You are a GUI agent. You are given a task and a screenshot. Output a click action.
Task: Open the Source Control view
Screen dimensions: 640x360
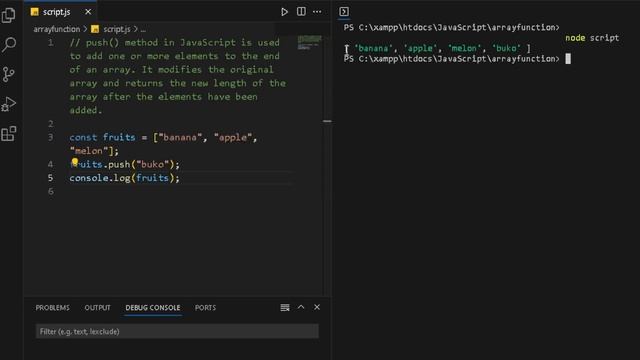point(9,74)
